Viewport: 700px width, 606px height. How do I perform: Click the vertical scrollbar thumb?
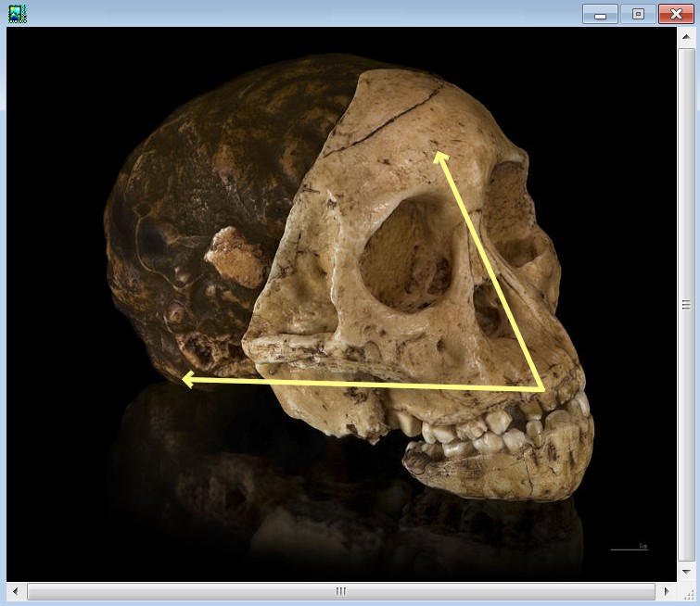click(686, 304)
